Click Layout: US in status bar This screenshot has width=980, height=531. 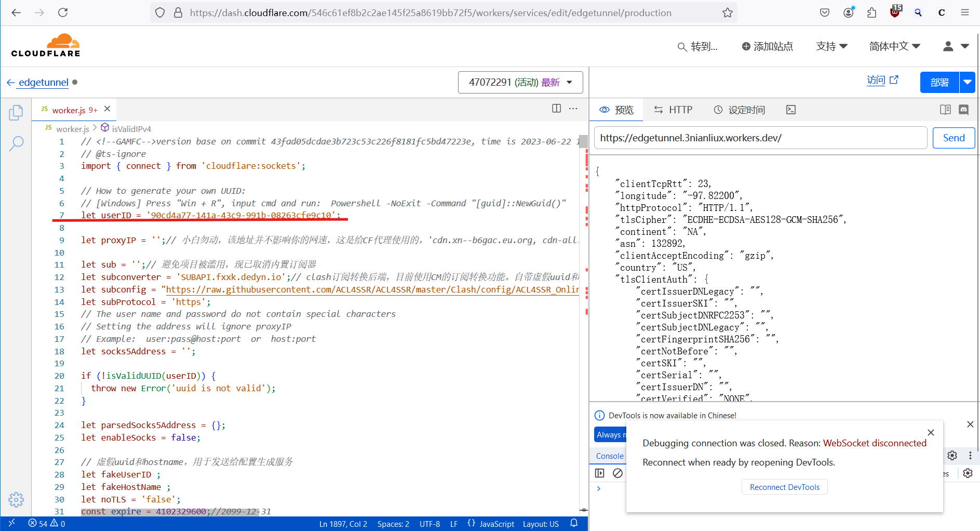pyautogui.click(x=541, y=524)
